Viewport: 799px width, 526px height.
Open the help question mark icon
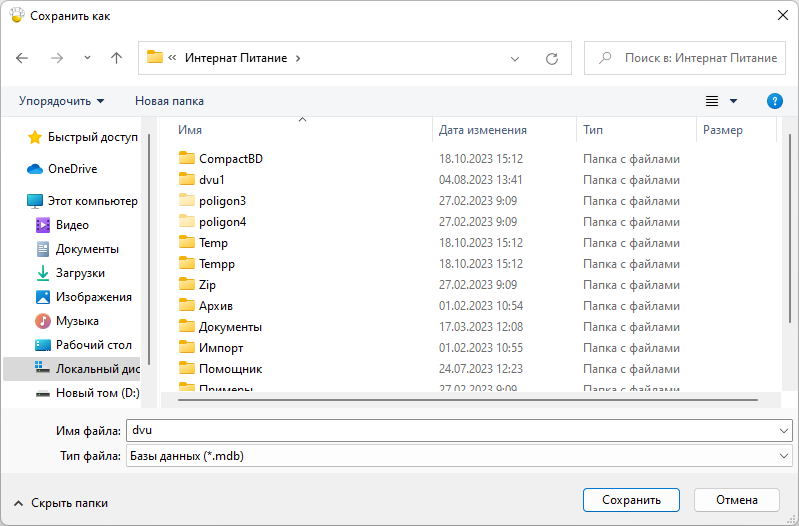coord(774,101)
